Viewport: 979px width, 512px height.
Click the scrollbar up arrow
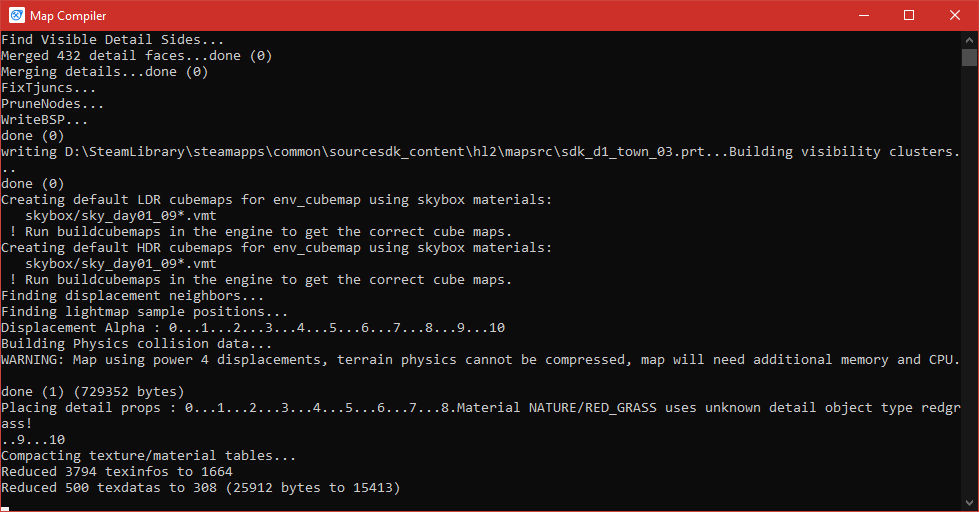969,39
